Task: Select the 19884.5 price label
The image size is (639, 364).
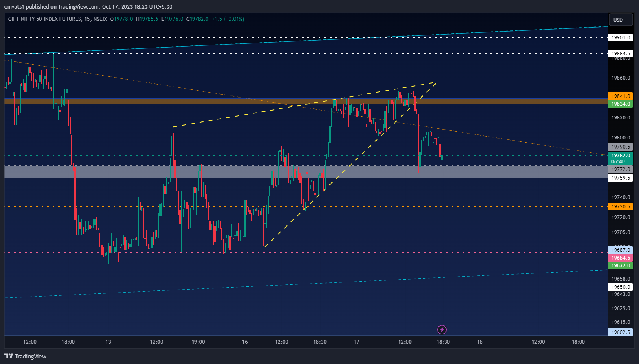Action: (620, 53)
